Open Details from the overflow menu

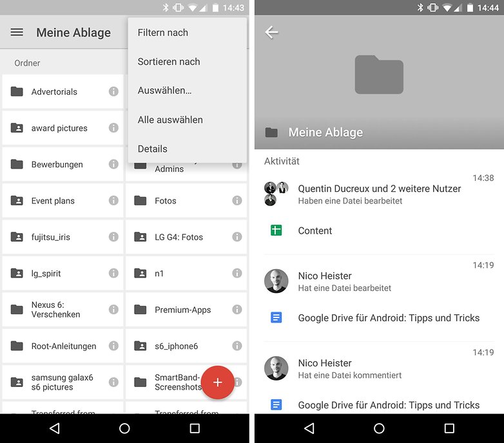(188, 149)
